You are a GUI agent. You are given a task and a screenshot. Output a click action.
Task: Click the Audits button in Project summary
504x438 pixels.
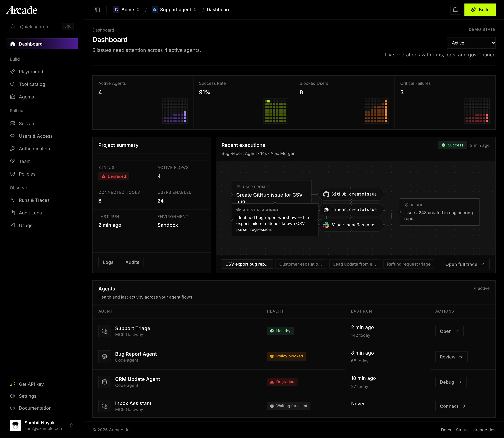coord(132,262)
